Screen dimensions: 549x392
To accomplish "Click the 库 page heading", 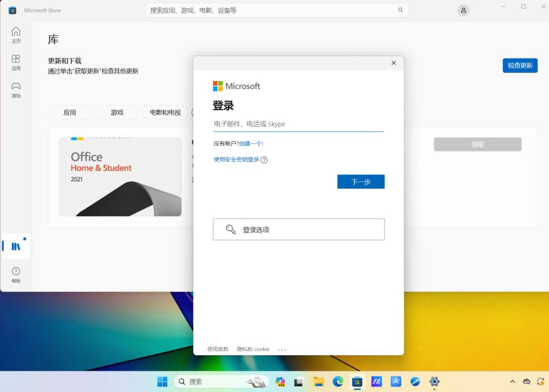I will 53,40.
